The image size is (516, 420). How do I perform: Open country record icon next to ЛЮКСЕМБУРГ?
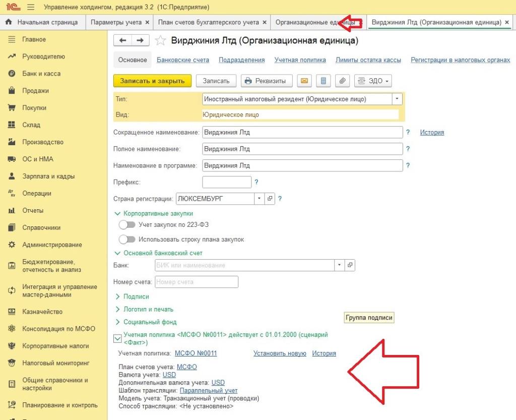pos(270,199)
